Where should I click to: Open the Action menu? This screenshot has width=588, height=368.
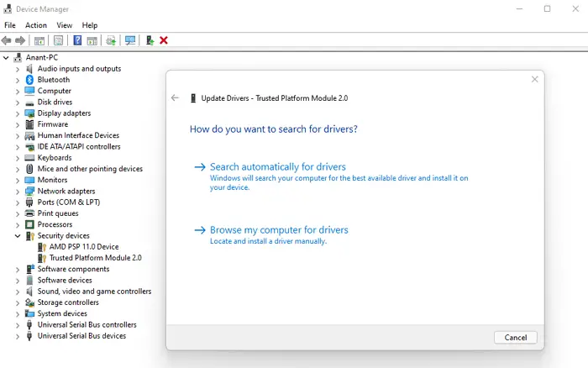point(36,25)
